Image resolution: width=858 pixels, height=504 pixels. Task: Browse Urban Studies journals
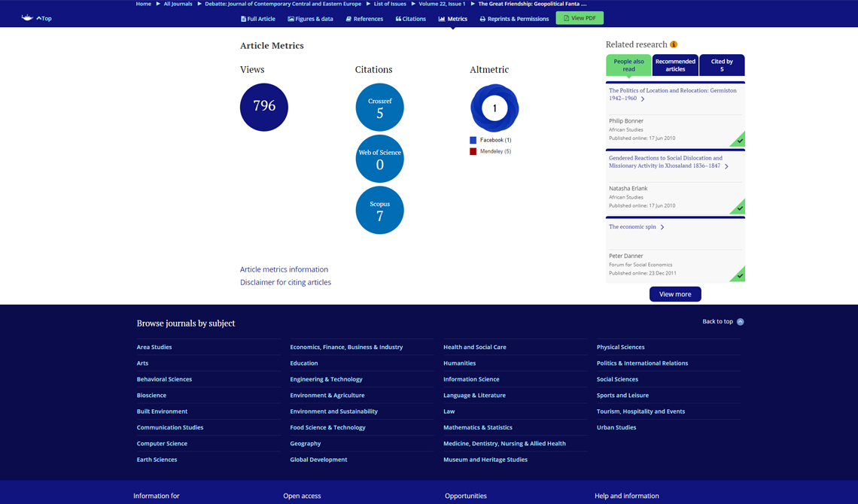pyautogui.click(x=616, y=427)
